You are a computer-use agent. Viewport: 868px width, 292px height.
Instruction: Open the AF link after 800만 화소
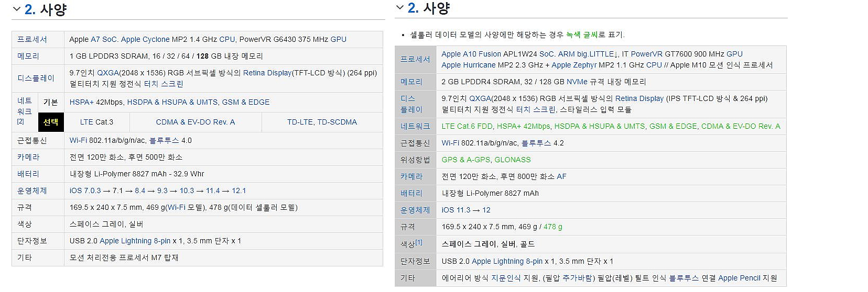coord(561,176)
